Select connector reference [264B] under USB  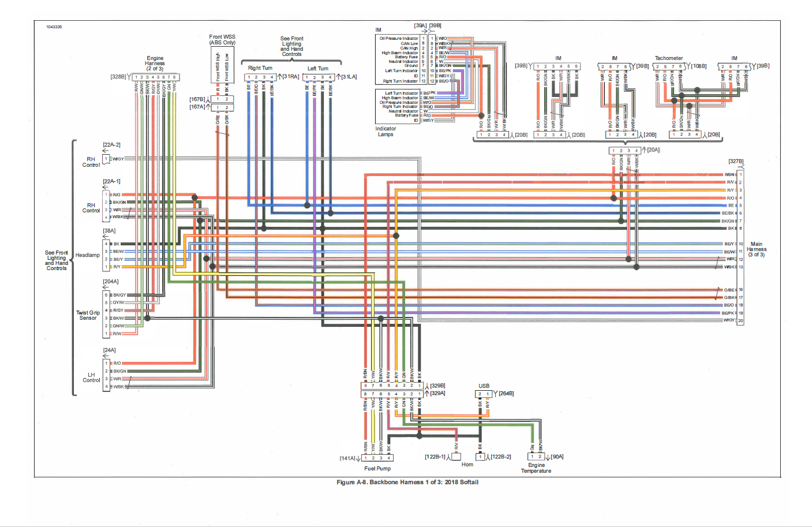(506, 394)
